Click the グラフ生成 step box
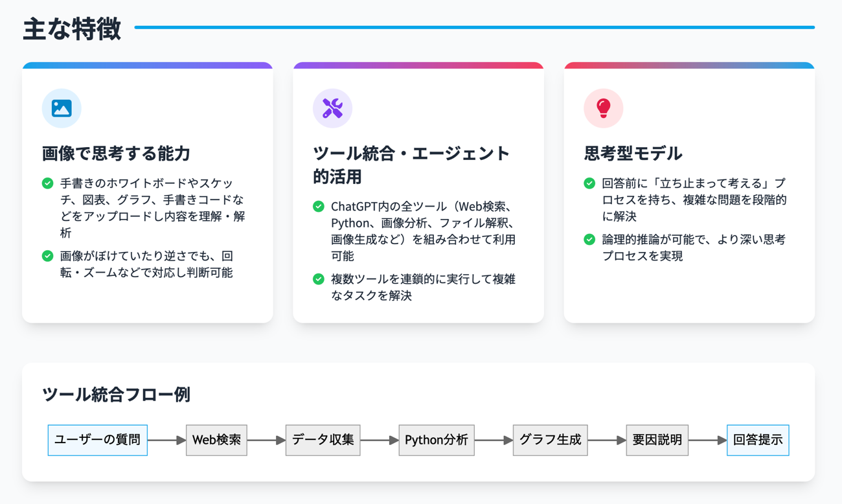 (550, 441)
